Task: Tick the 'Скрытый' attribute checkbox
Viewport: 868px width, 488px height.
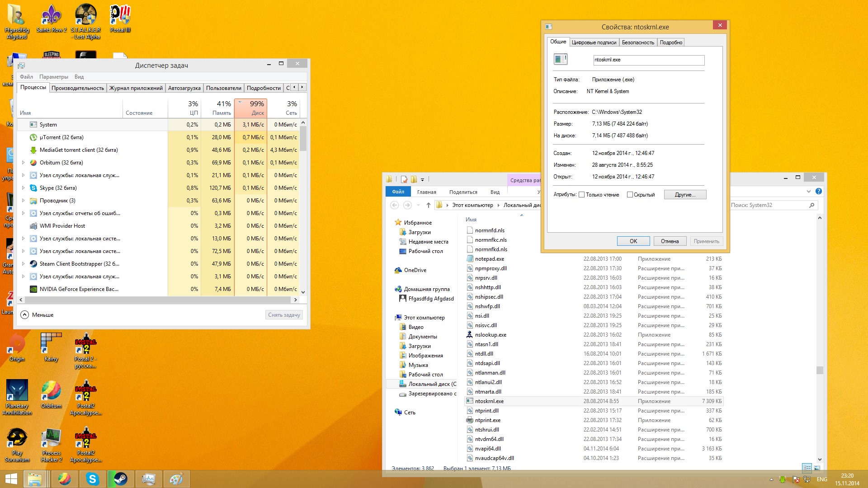Action: click(630, 195)
